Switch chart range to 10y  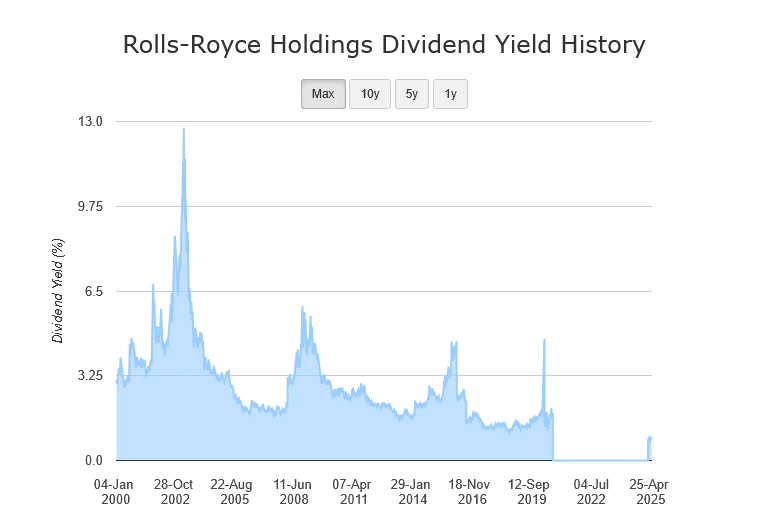[x=370, y=94]
